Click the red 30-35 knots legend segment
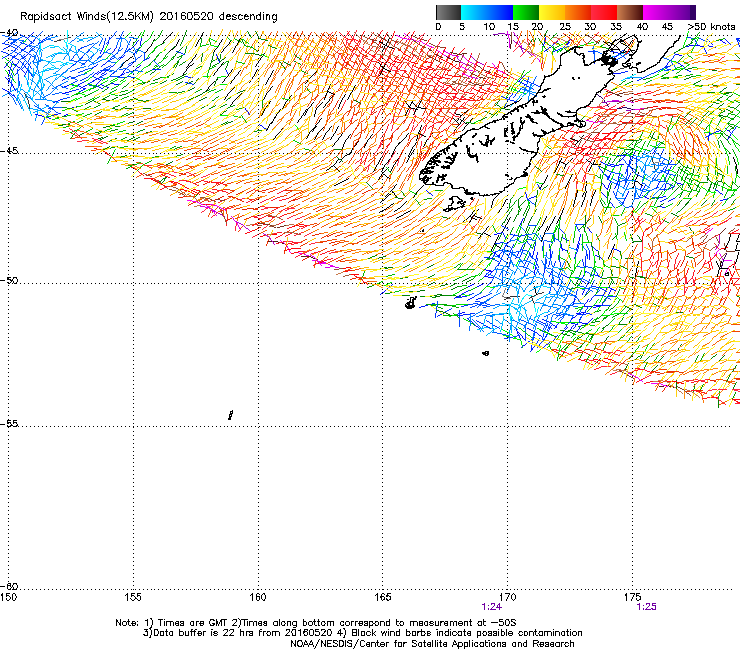The height and width of the screenshot is (650, 740). click(604, 12)
